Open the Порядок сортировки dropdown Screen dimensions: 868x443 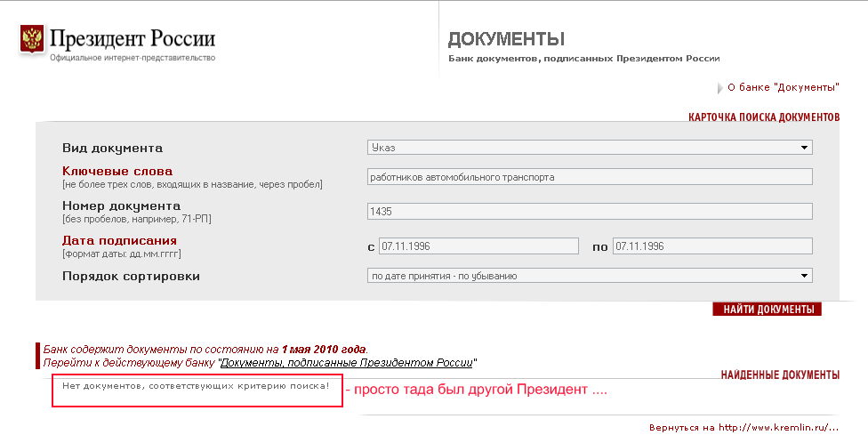click(x=590, y=276)
